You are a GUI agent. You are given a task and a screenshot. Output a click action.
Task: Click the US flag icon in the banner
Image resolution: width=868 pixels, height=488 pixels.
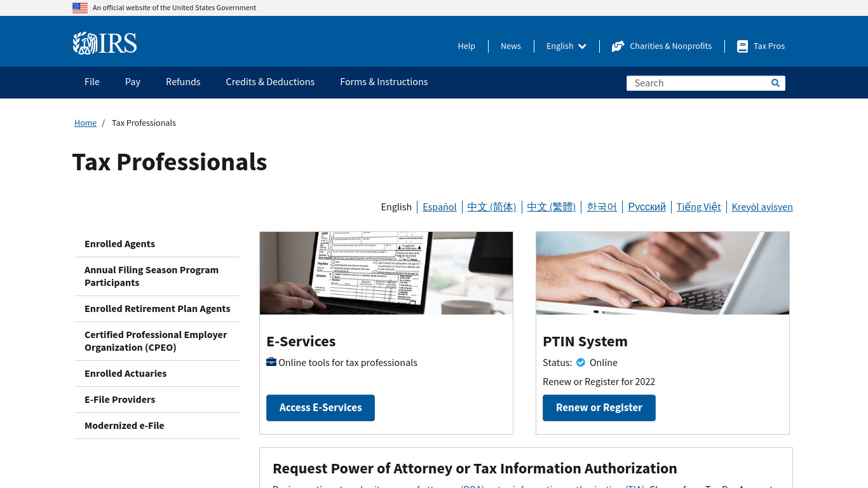pyautogui.click(x=80, y=8)
